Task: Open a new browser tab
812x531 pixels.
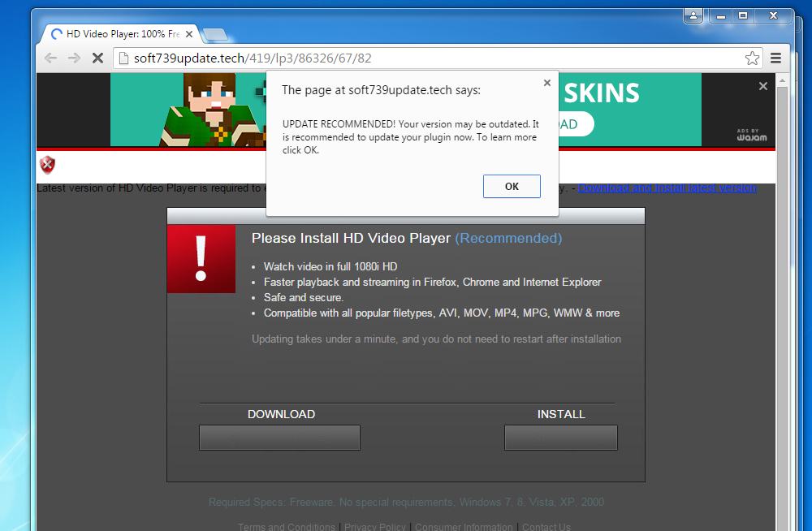Action: [x=215, y=35]
